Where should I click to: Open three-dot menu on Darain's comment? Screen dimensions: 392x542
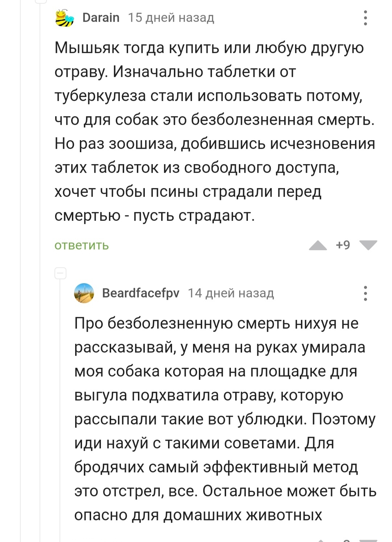pyautogui.click(x=365, y=18)
